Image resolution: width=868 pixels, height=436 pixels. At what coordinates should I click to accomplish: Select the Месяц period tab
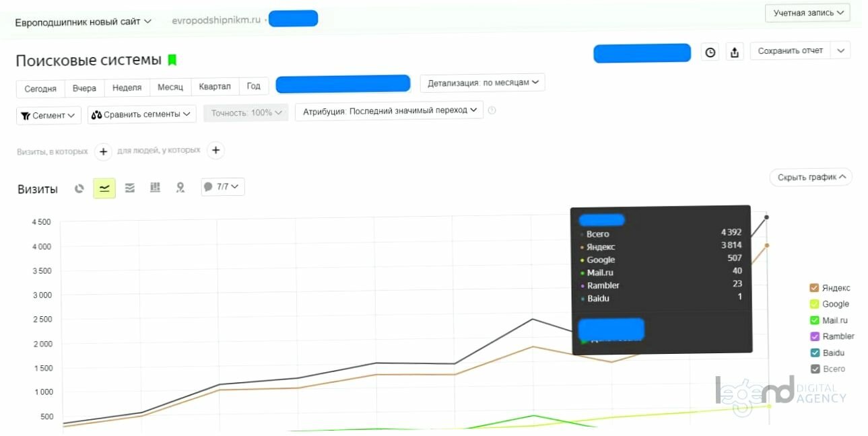click(x=170, y=87)
